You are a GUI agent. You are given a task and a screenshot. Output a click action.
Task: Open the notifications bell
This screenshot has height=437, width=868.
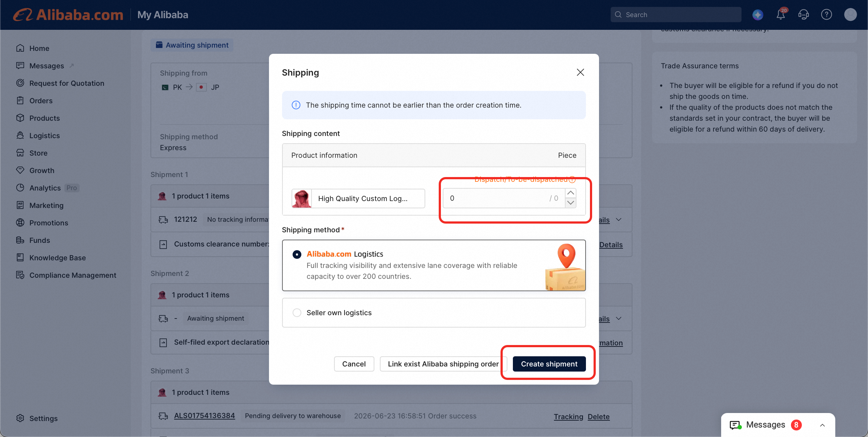pyautogui.click(x=780, y=15)
